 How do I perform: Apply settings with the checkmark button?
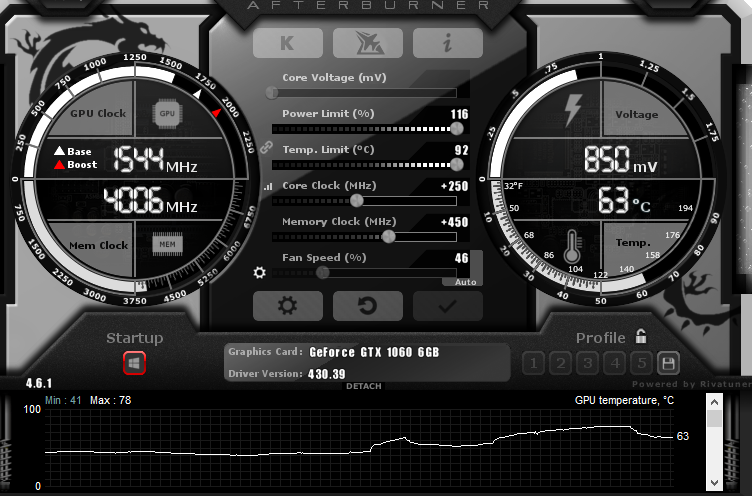point(447,306)
